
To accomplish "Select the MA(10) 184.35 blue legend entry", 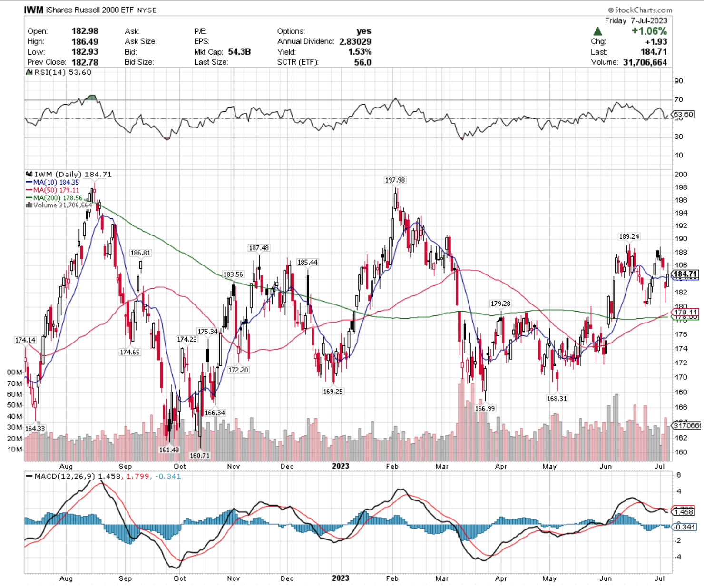I will pos(52,182).
